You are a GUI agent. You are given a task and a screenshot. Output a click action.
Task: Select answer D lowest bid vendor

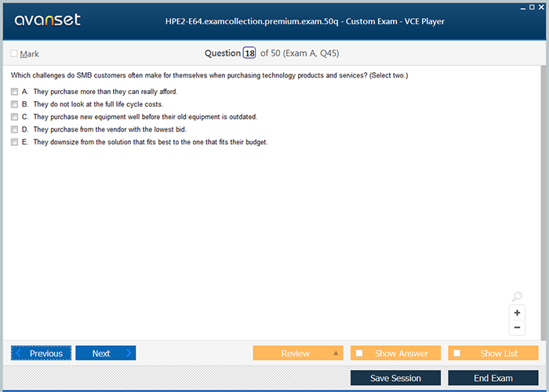tap(14, 129)
